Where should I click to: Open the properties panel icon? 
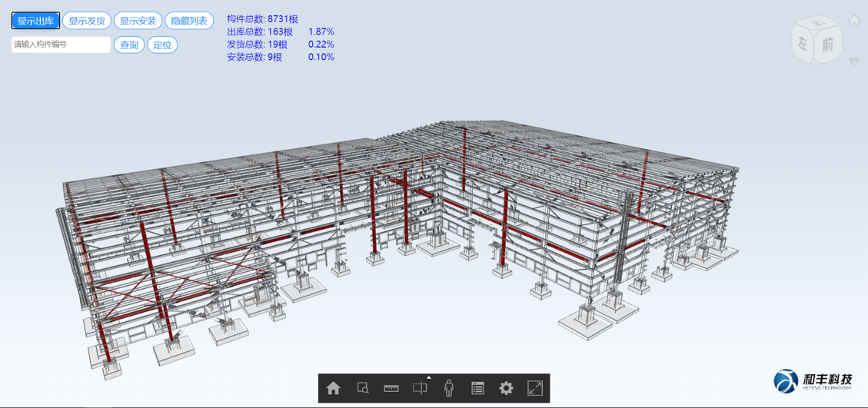tap(477, 388)
